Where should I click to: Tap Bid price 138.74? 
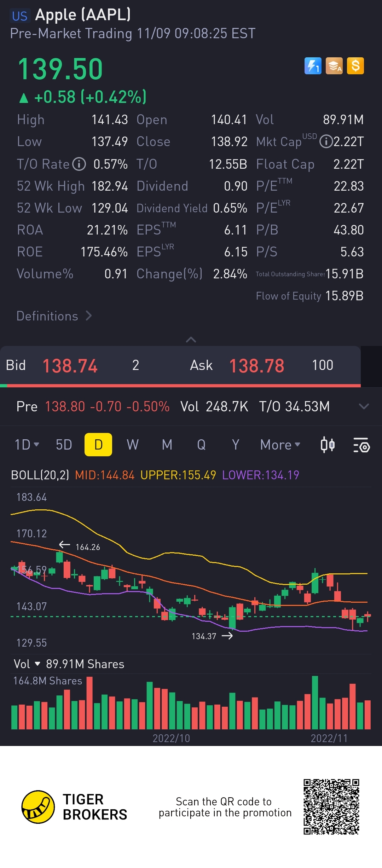(x=70, y=366)
